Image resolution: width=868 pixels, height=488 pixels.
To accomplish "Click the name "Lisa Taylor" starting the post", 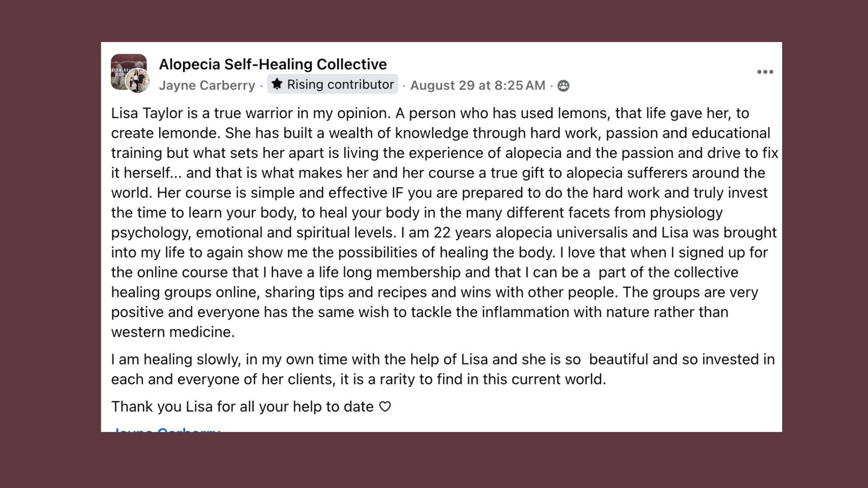I will click(x=147, y=113).
